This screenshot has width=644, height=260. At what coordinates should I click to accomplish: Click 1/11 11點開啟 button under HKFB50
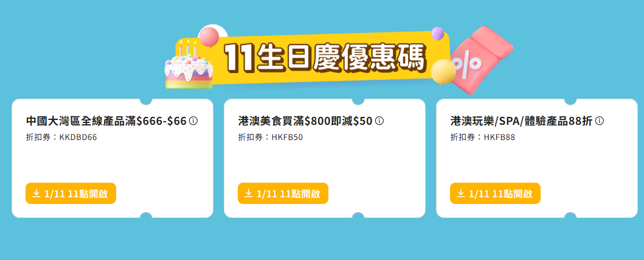[x=283, y=194]
